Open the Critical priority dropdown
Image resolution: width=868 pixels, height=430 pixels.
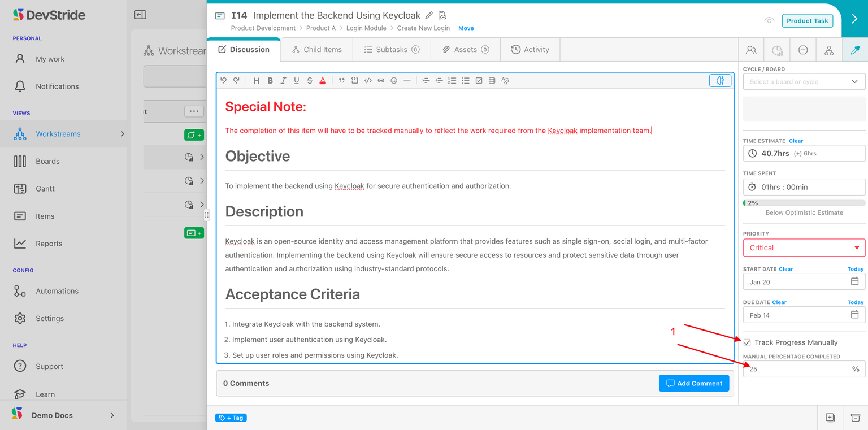point(804,248)
